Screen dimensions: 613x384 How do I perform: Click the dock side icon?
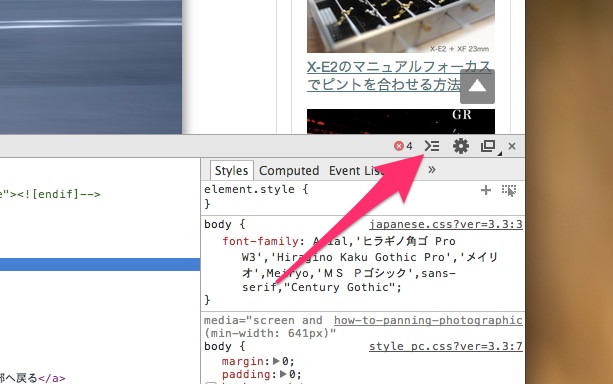[x=489, y=147]
